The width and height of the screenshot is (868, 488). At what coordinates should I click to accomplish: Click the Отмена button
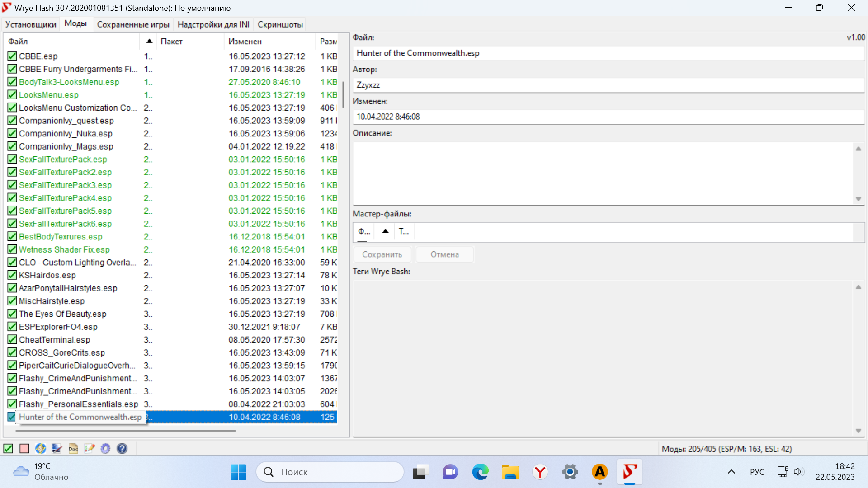(444, 254)
